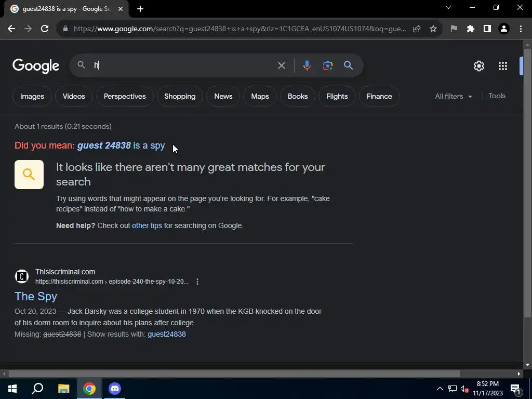Open Google quick settings gear
Viewport: 532px width, 399px height.
click(x=479, y=66)
